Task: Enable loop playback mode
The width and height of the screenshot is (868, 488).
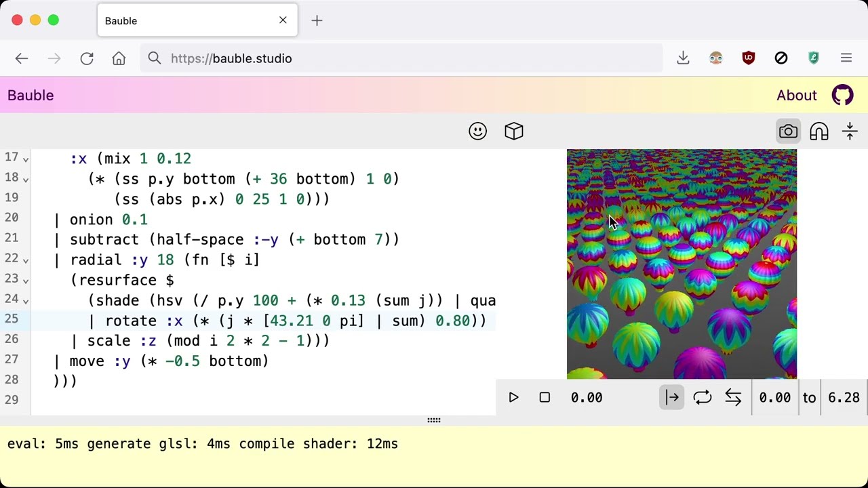Action: tap(703, 398)
